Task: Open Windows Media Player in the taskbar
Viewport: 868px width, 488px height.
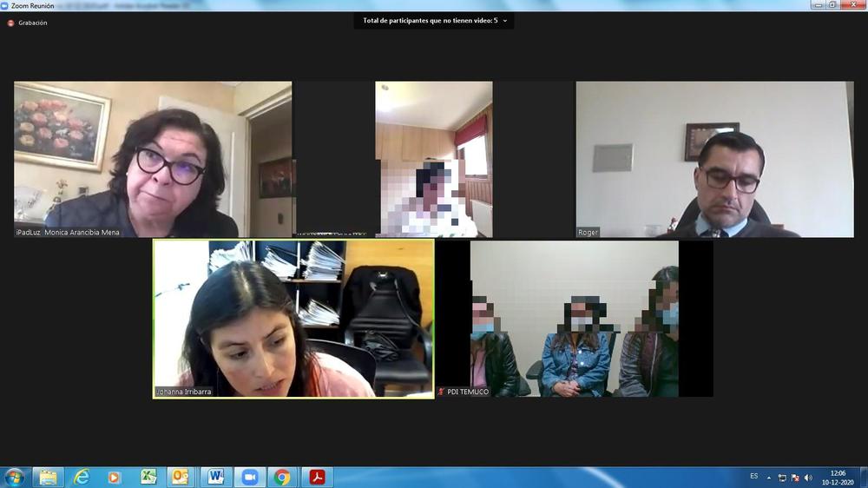Action: (115, 477)
